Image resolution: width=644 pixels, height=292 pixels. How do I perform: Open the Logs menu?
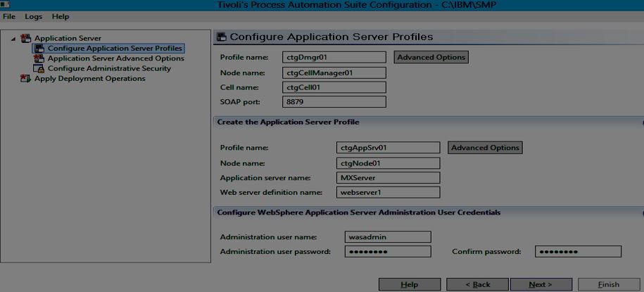point(33,17)
